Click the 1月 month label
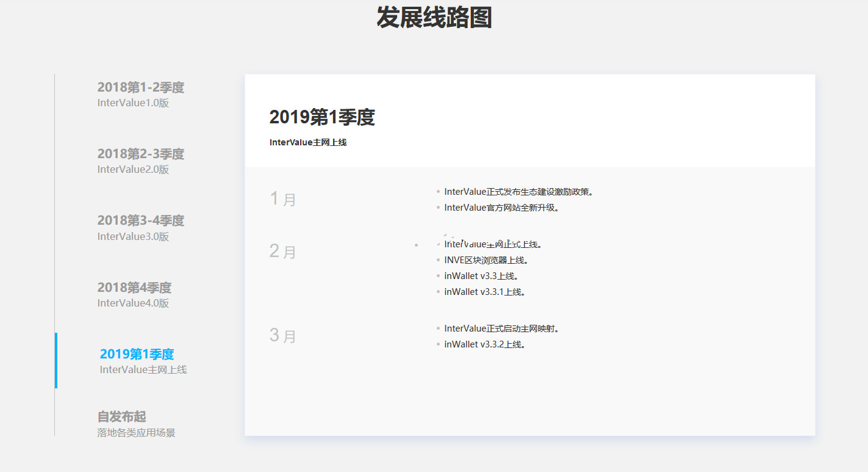 283,199
